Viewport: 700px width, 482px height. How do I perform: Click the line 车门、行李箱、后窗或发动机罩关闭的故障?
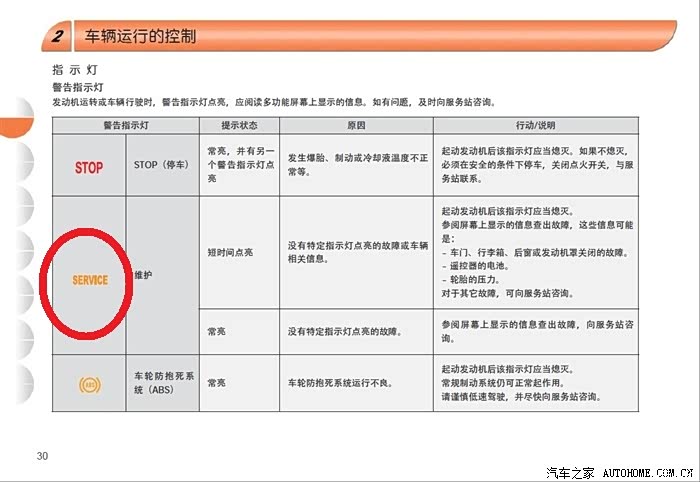[x=536, y=253]
